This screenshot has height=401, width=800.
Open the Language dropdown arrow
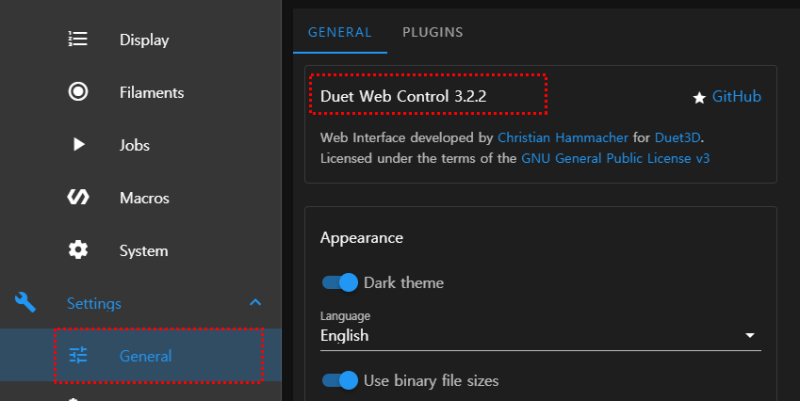(x=750, y=335)
